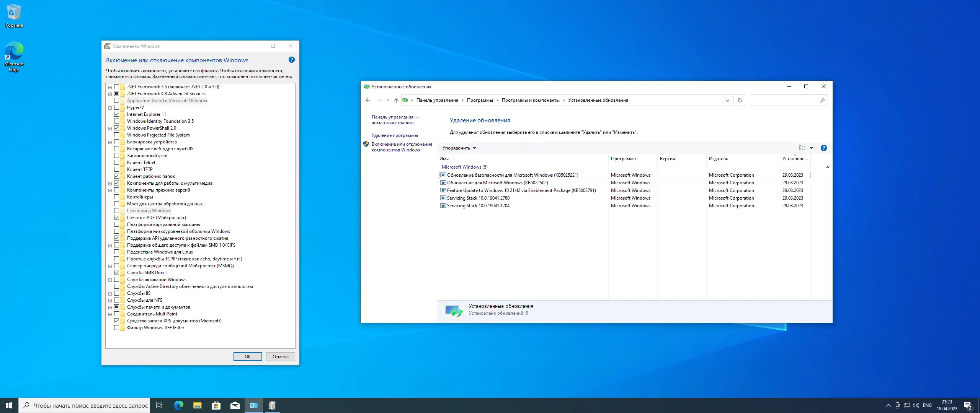The image size is (980, 413).
Task: Click the Программы breadcrumb in address bar
Action: coord(480,100)
